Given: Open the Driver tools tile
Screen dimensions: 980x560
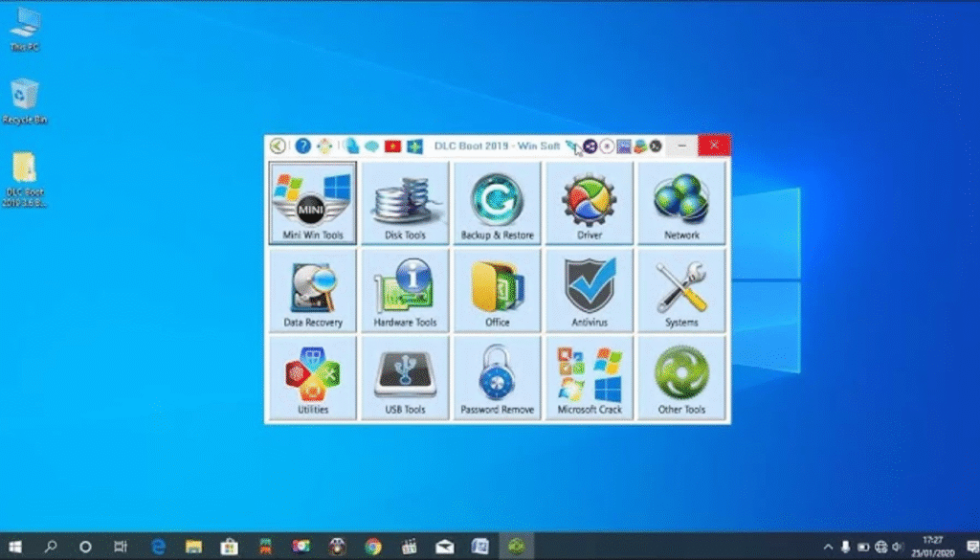Looking at the screenshot, I should click(590, 204).
